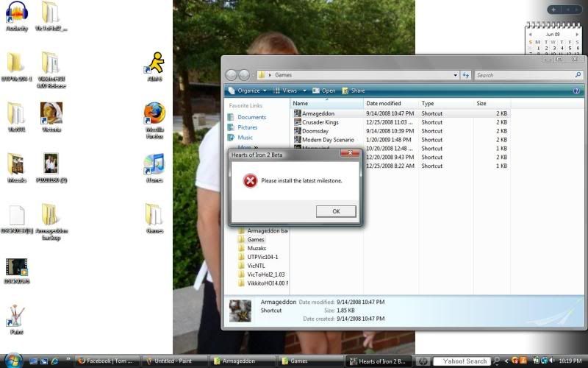Select the Paint desktop shortcut
Screen dimensions: 588x368
[x=16, y=319]
